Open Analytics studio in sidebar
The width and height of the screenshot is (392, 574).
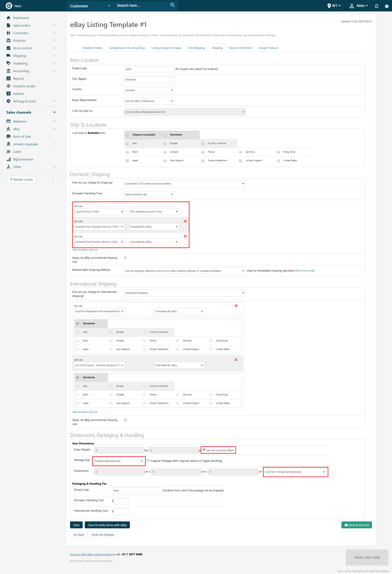[x=24, y=86]
